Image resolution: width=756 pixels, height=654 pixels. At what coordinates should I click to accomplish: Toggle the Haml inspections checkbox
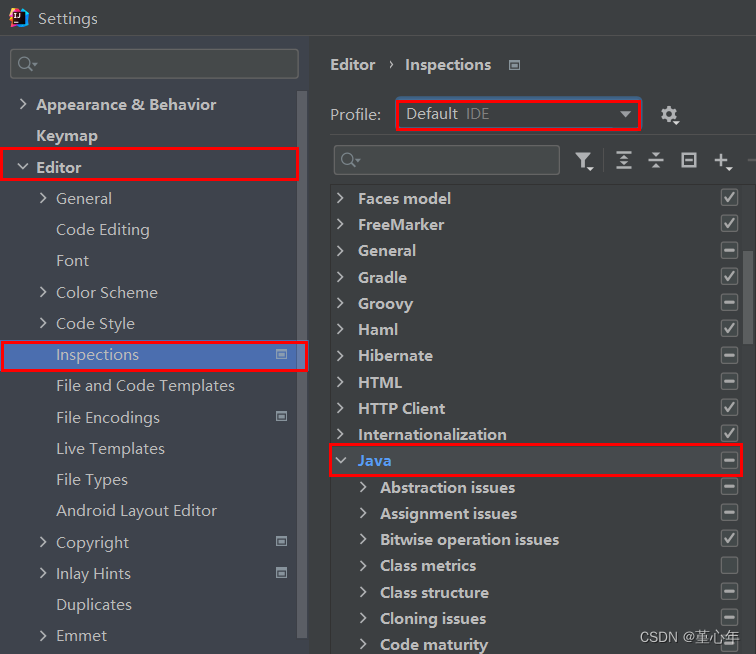pyautogui.click(x=729, y=328)
